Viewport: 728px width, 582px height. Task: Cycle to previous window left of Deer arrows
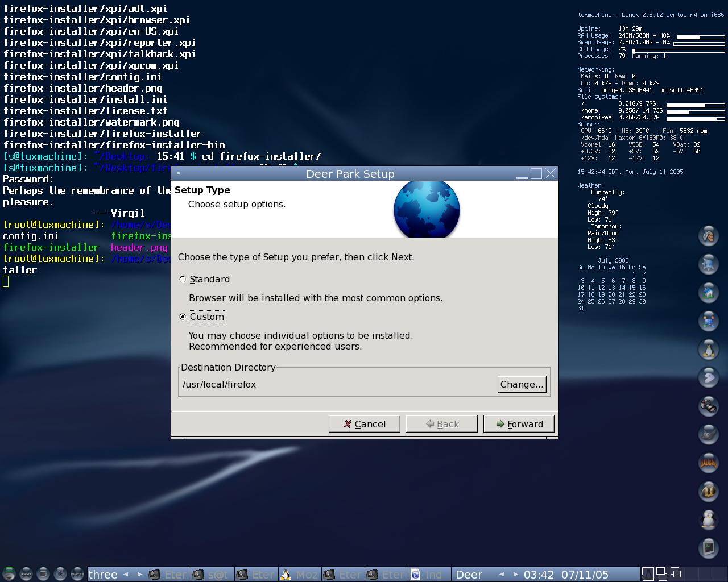click(501, 575)
